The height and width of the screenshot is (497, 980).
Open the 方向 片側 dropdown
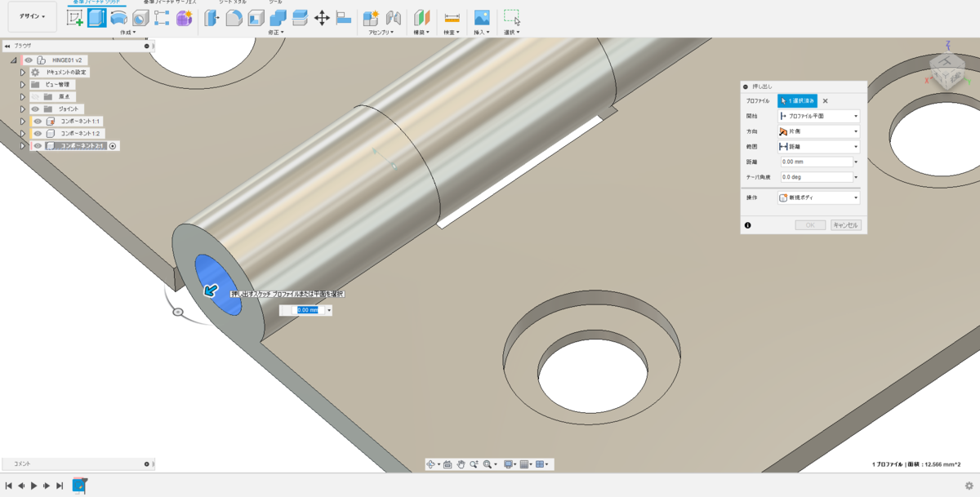coord(819,131)
